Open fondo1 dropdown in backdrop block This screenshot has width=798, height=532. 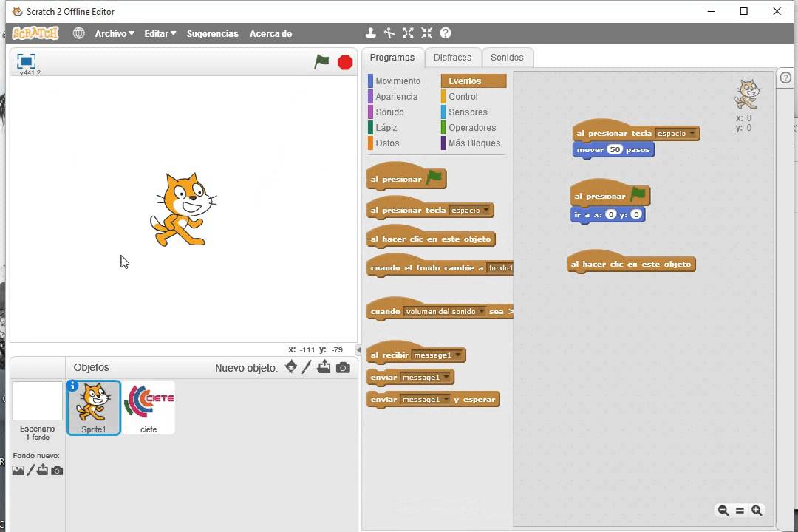[x=500, y=267]
